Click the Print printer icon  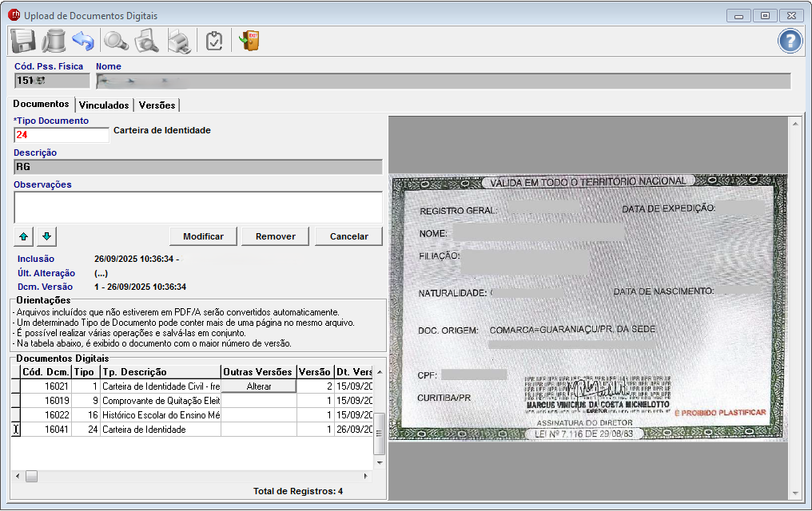click(178, 40)
